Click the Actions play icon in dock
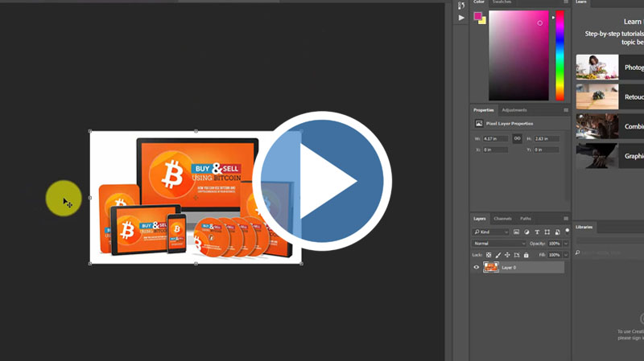644x361 pixels. pos(461,17)
